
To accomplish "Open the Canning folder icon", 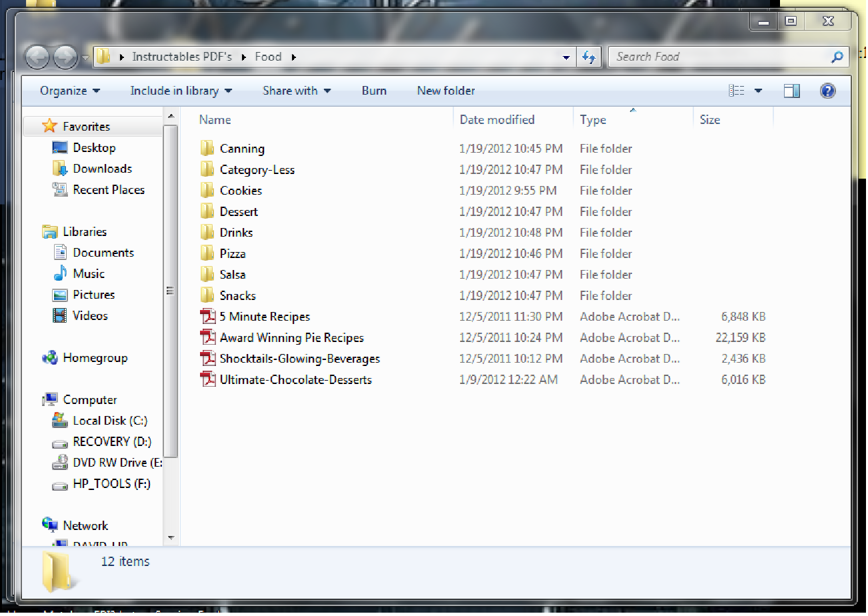I will [x=207, y=148].
